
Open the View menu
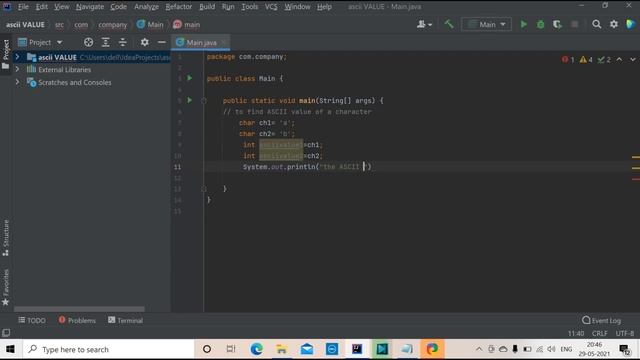[x=62, y=7]
